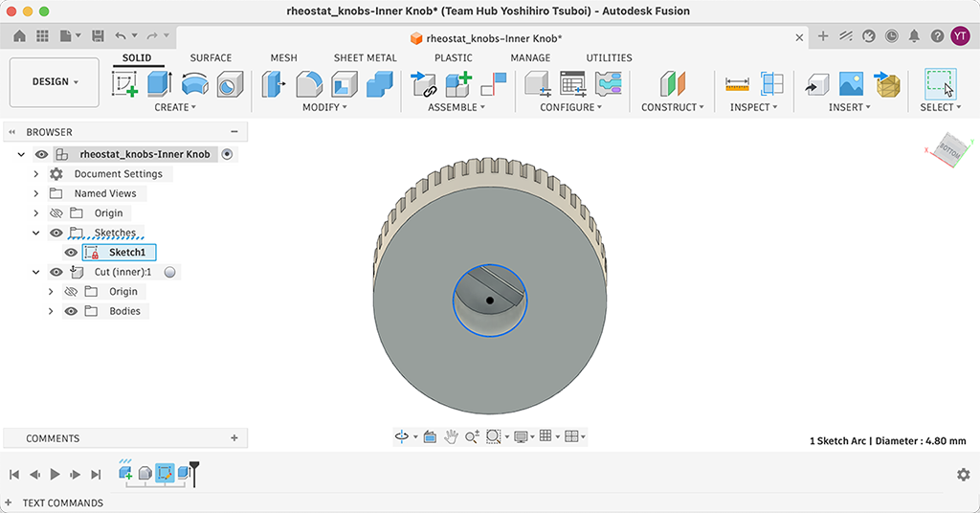This screenshot has width=980, height=513.
Task: Switch to the UTILITIES tab
Action: coord(609,57)
